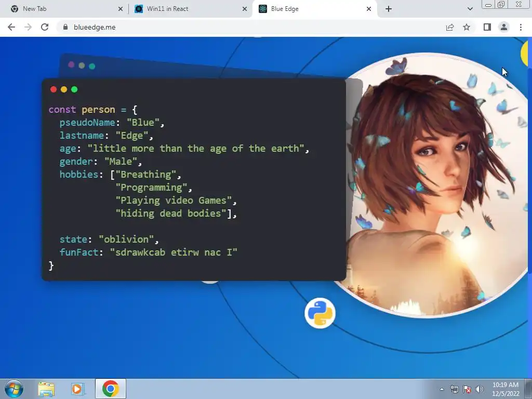
Task: Show hidden tray icons arrow
Action: coord(442,389)
